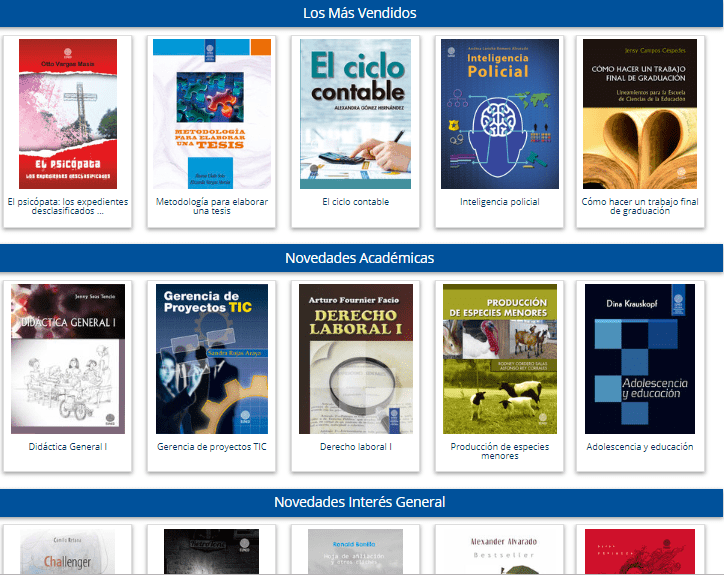Click 'Cómo hacer un trabajo final de graduación' link
The width and height of the screenshot is (724, 576).
coord(640,206)
